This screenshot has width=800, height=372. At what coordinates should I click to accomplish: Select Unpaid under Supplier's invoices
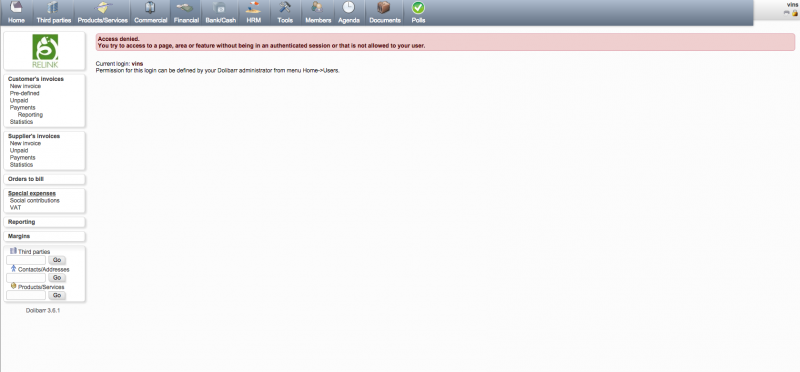19,151
